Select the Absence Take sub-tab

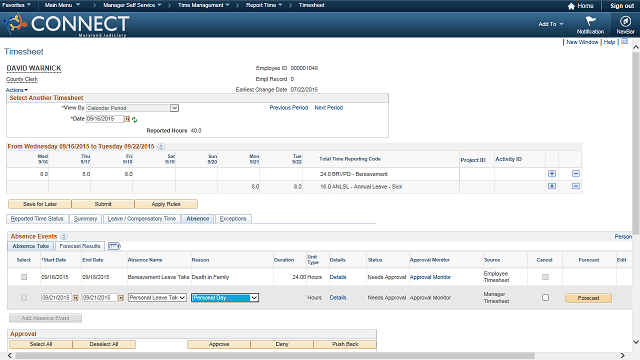tap(31, 246)
